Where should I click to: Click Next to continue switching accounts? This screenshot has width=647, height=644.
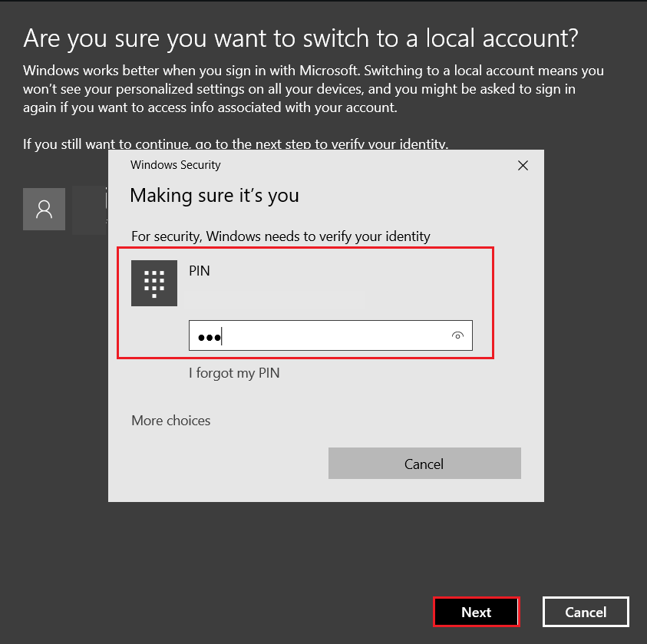pos(476,612)
